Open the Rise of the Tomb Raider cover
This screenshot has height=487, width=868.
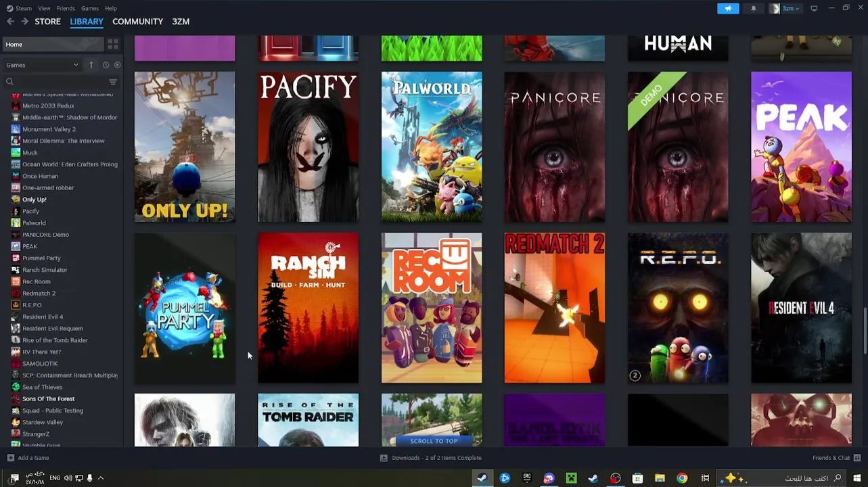tap(308, 420)
